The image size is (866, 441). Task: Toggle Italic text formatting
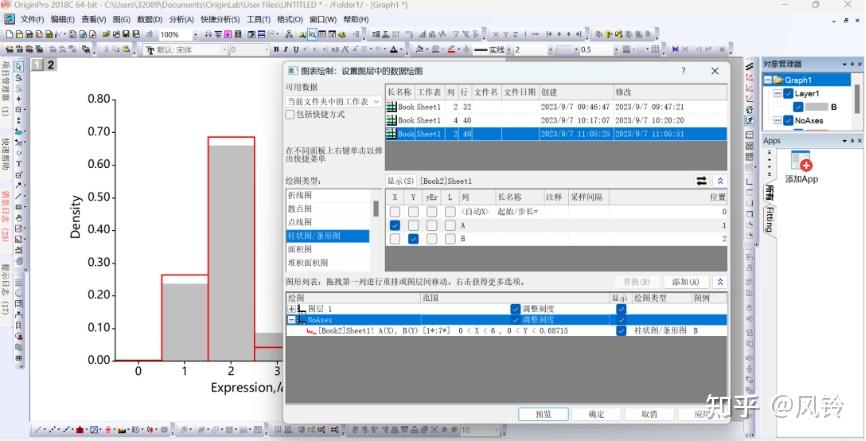pyautogui.click(x=286, y=50)
